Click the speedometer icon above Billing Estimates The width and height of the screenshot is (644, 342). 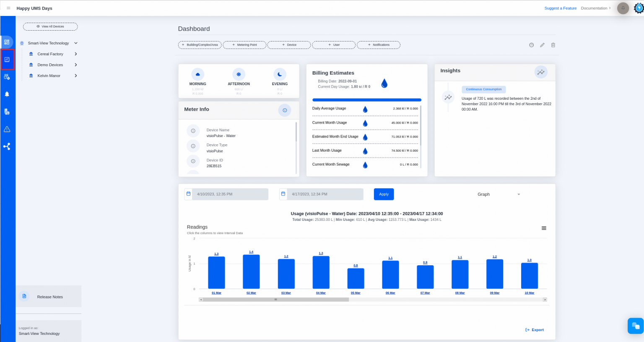tap(531, 45)
